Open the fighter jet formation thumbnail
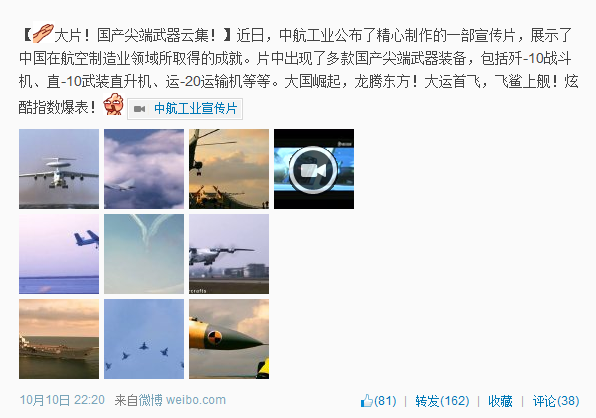This screenshot has width=596, height=418. (144, 339)
